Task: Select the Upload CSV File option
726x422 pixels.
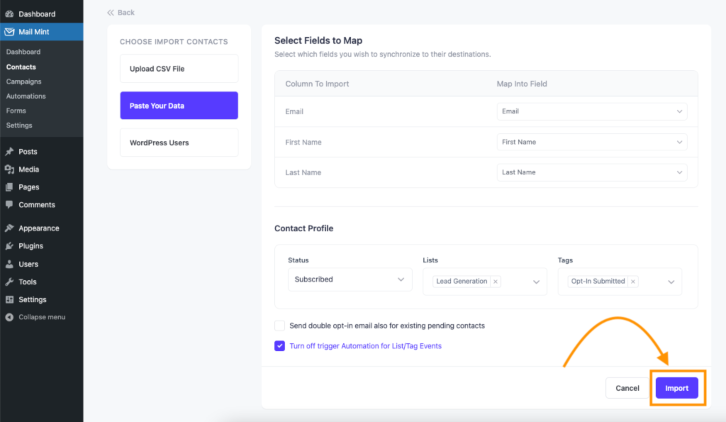Action: pyautogui.click(x=179, y=69)
